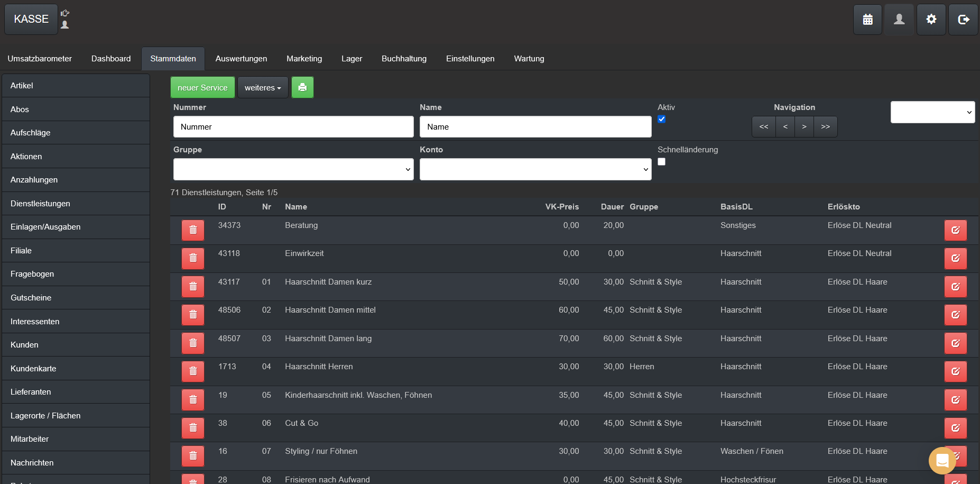Open the calendar icon in top bar

click(x=867, y=20)
